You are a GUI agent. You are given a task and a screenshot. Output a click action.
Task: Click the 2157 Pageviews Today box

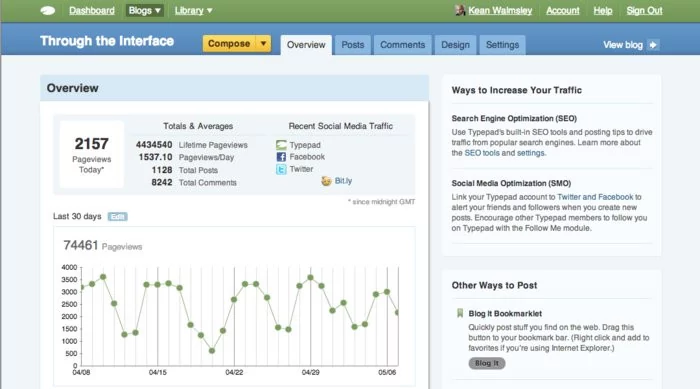(x=92, y=154)
